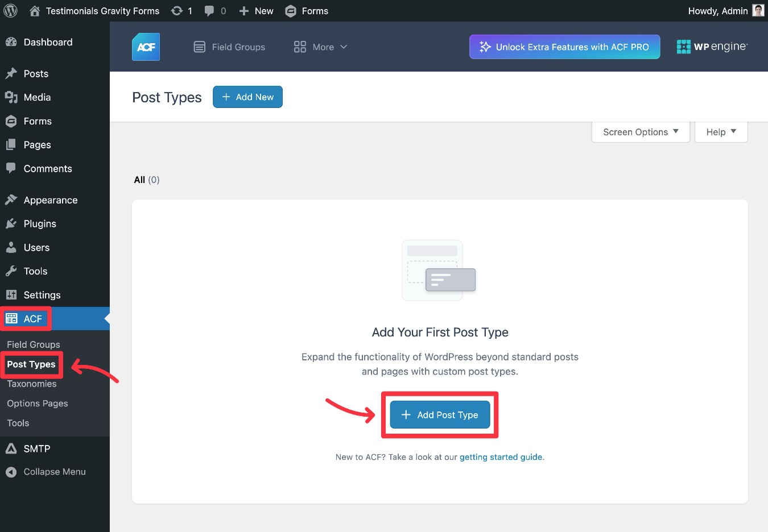Select Taxonomies in the ACF submenu
The image size is (768, 532).
[x=31, y=384]
